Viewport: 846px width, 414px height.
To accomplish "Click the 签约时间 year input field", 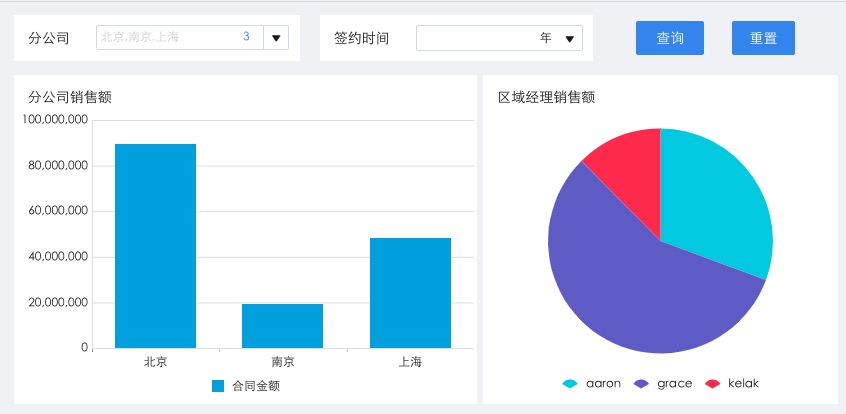I will point(499,38).
